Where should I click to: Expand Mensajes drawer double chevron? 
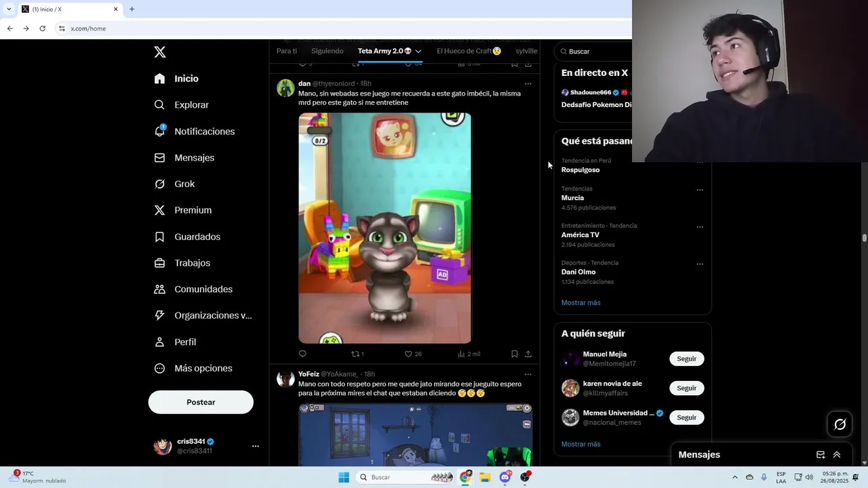837,455
